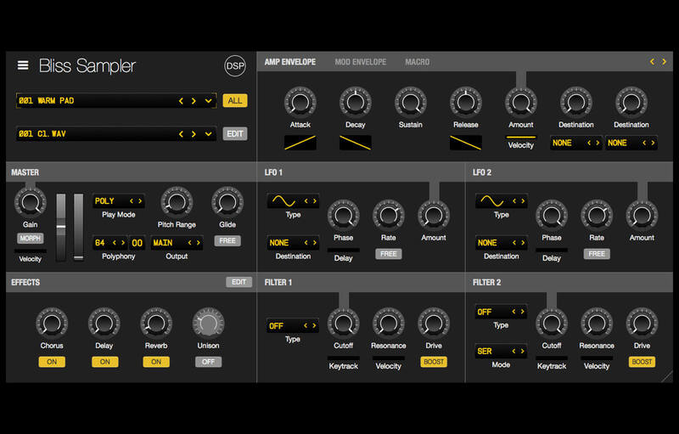Click the LFO 1 sine waveform icon

[x=284, y=201]
